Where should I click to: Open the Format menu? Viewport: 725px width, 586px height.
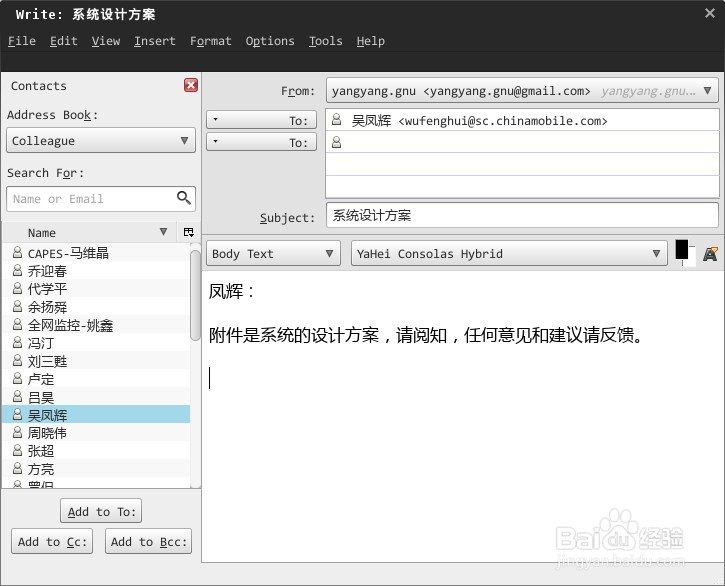(x=210, y=41)
